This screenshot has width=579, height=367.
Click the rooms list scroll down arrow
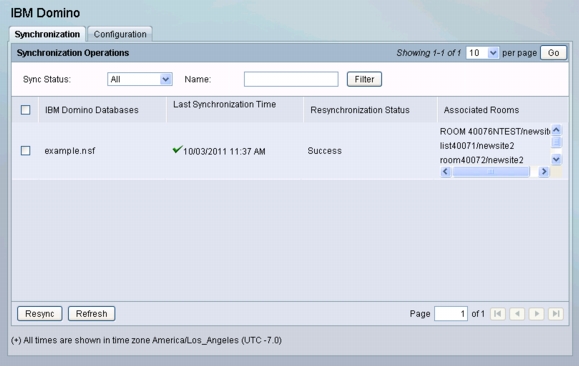[x=556, y=159]
